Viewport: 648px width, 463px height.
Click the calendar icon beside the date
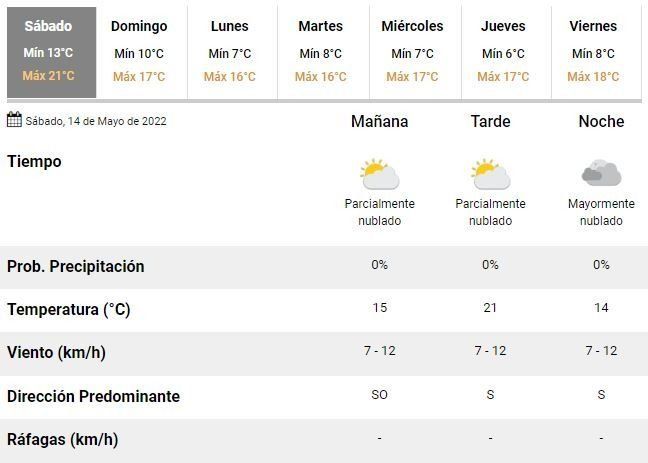(x=14, y=121)
